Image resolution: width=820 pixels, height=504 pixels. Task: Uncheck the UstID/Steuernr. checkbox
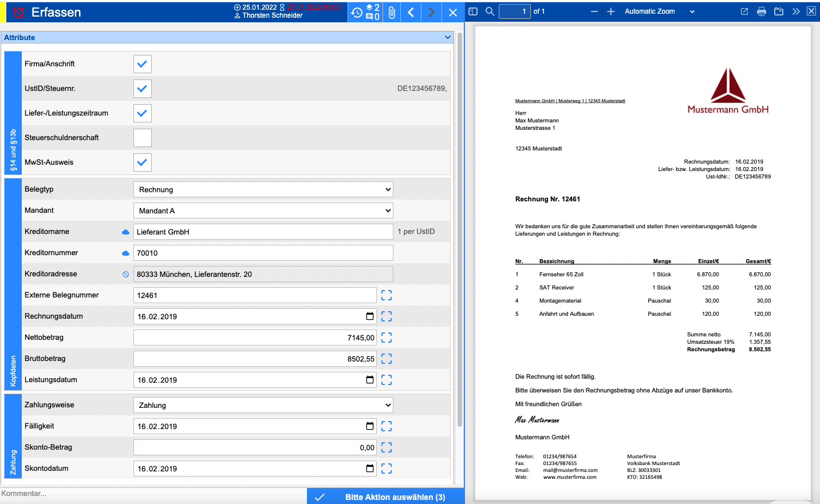pos(143,89)
